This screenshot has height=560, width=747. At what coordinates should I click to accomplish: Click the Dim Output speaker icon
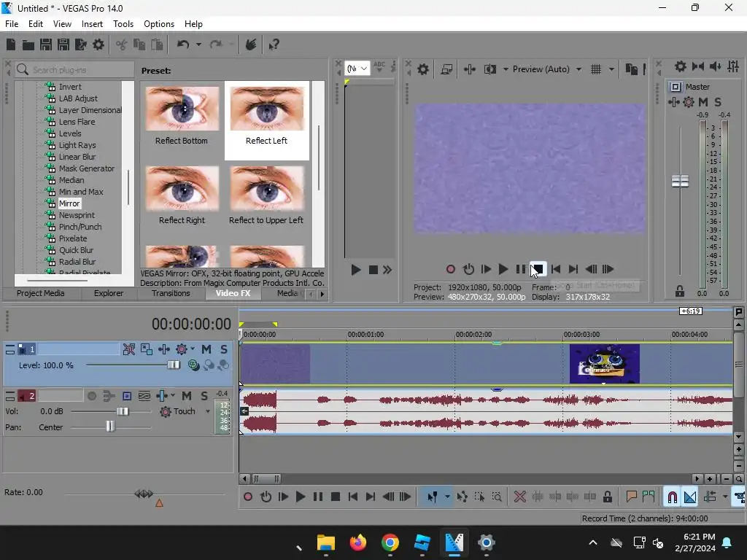[716, 66]
